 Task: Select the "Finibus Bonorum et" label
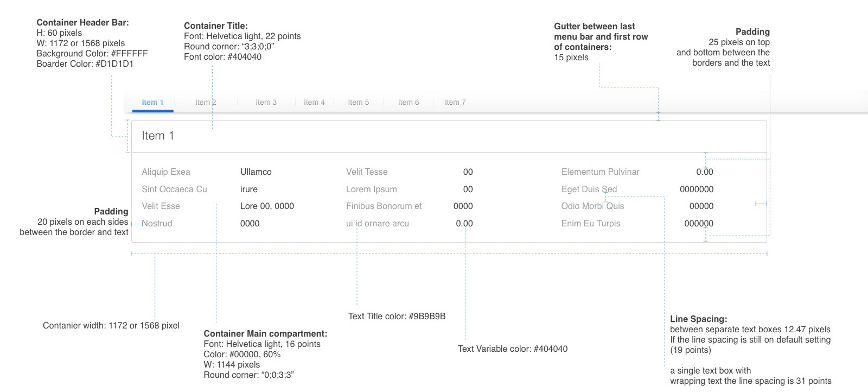[x=384, y=206]
